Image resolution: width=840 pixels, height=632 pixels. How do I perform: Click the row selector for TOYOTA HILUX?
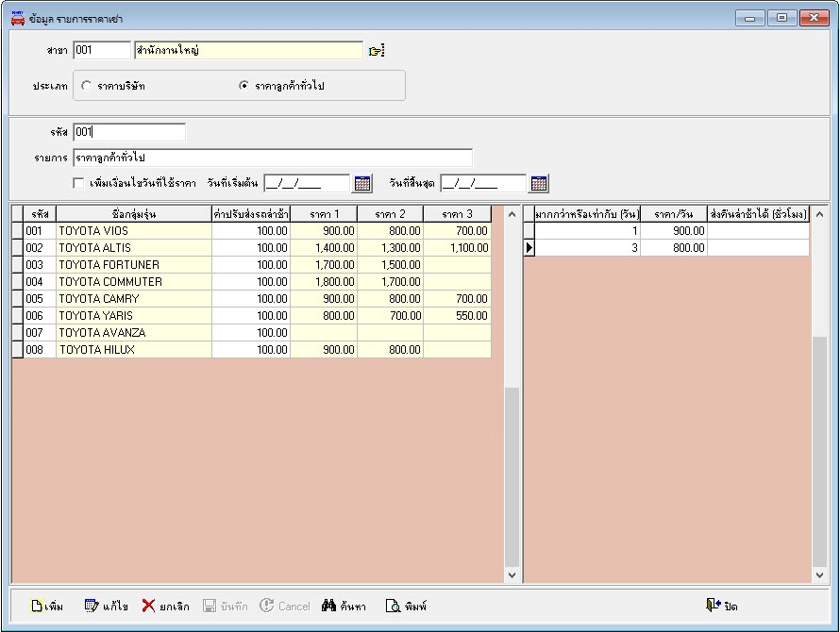pos(18,350)
